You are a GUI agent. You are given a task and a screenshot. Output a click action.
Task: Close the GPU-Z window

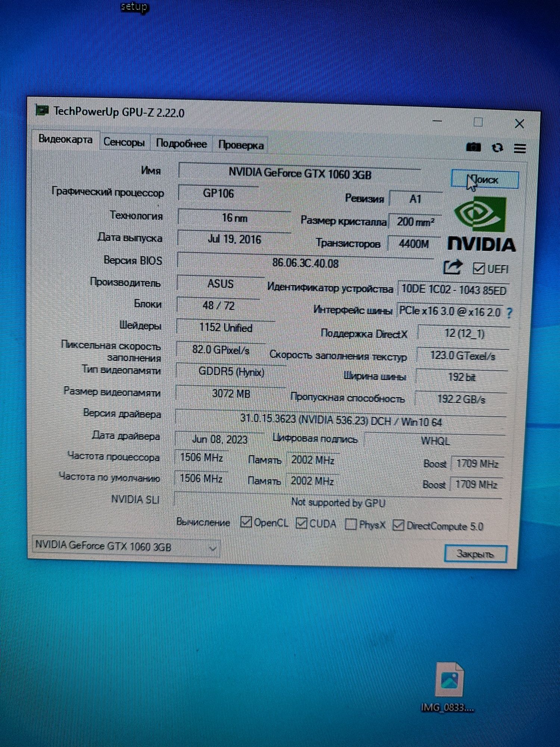519,124
